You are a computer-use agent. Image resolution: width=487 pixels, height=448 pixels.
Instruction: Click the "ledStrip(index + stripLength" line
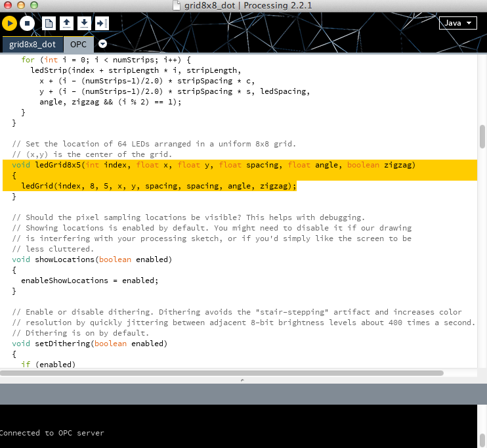pyautogui.click(x=136, y=70)
